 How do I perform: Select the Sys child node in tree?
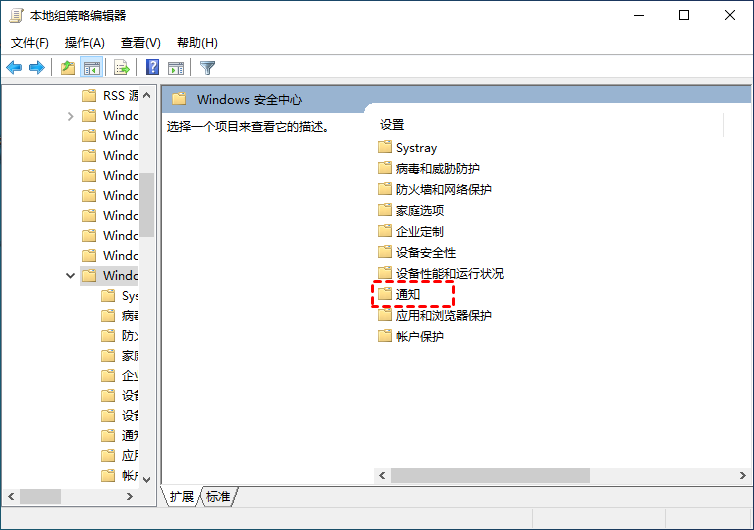point(120,295)
